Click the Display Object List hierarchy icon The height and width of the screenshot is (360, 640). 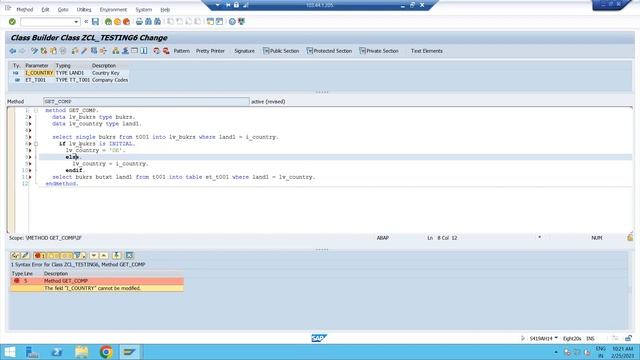tap(116, 51)
